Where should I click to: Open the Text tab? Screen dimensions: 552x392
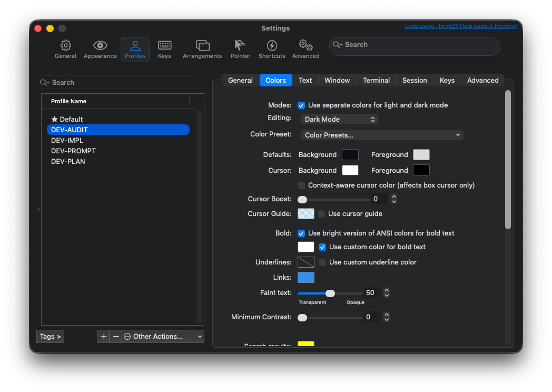[x=305, y=80]
